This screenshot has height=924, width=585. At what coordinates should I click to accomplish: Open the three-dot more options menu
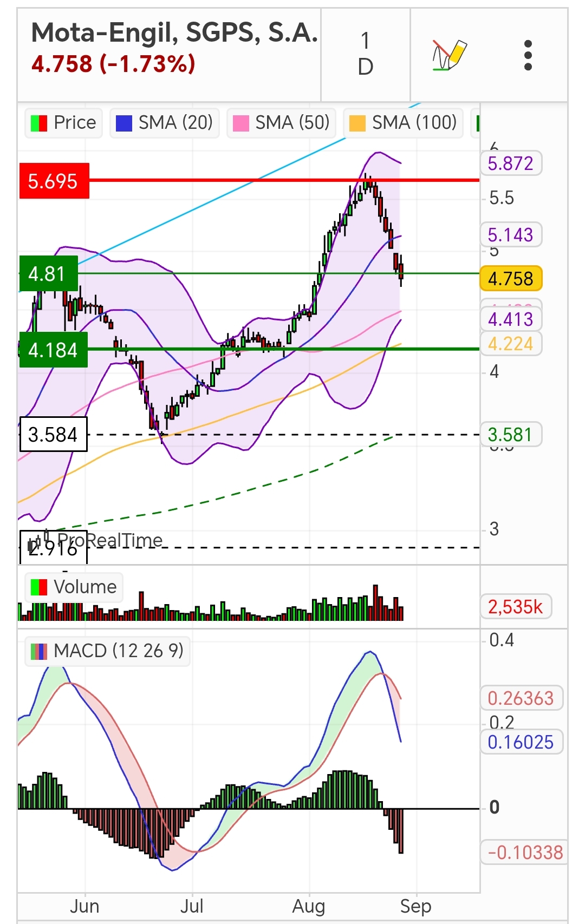(528, 55)
